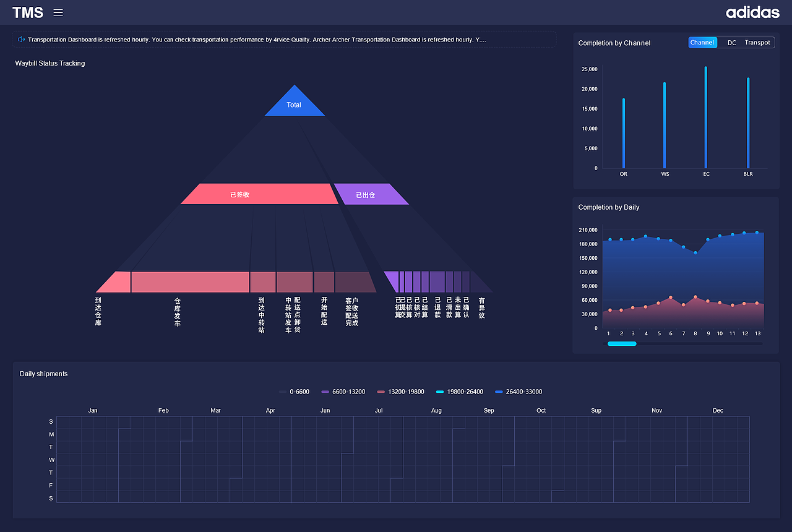This screenshot has width=792, height=532.
Task: Switch to the Transpot tab
Action: [757, 43]
